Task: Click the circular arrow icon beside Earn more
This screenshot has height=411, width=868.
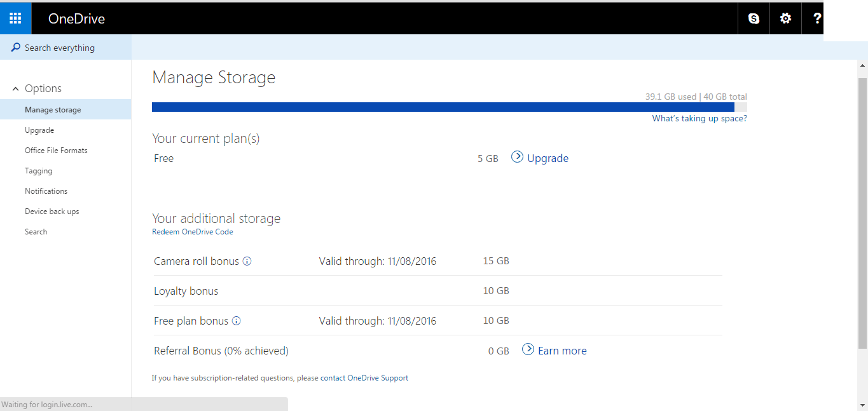Action: 528,349
